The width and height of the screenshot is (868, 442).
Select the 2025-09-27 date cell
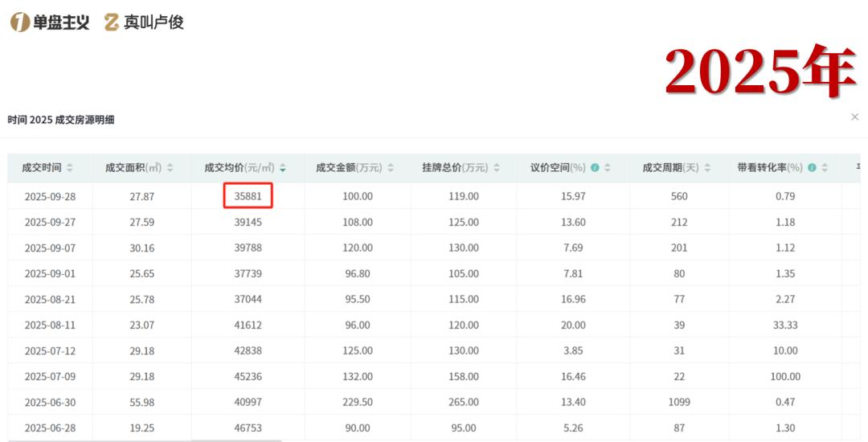(50, 223)
